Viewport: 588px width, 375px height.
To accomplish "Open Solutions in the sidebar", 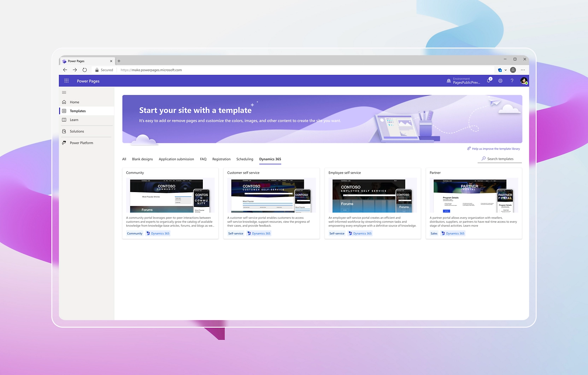I will [87, 131].
